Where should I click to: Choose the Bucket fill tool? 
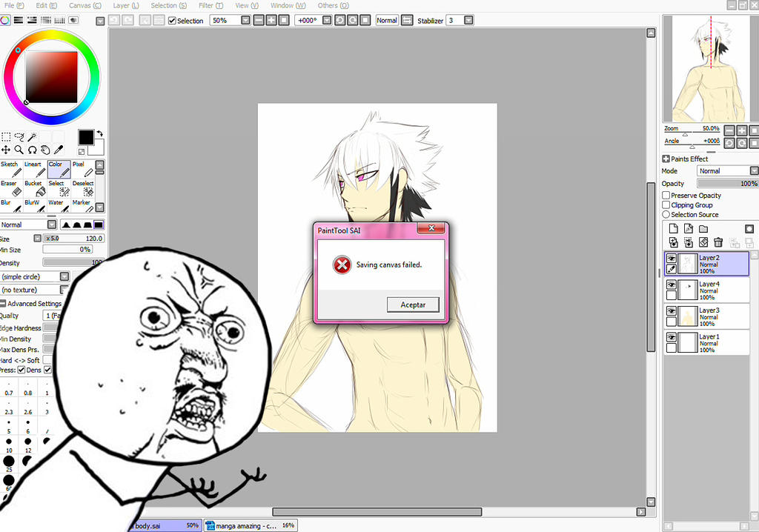tap(35, 188)
